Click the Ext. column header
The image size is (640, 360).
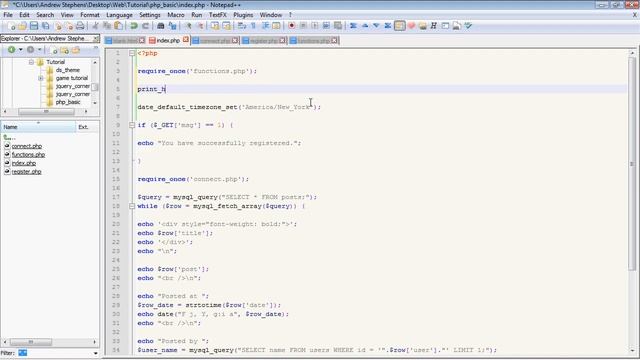[87, 127]
